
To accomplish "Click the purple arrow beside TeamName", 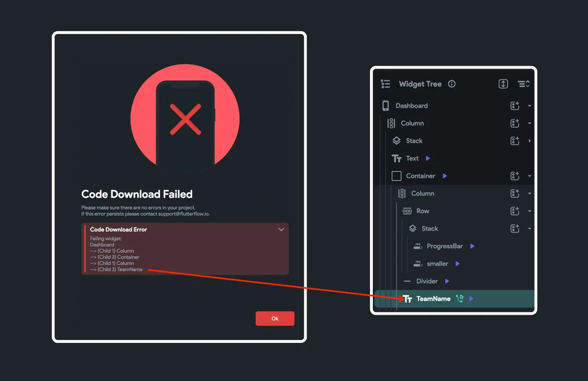I will coord(471,299).
